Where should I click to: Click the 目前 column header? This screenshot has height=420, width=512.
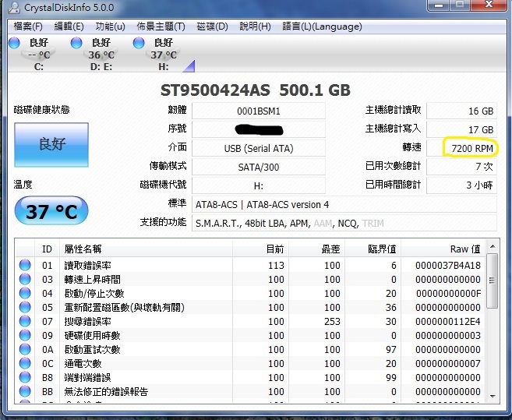(260, 249)
